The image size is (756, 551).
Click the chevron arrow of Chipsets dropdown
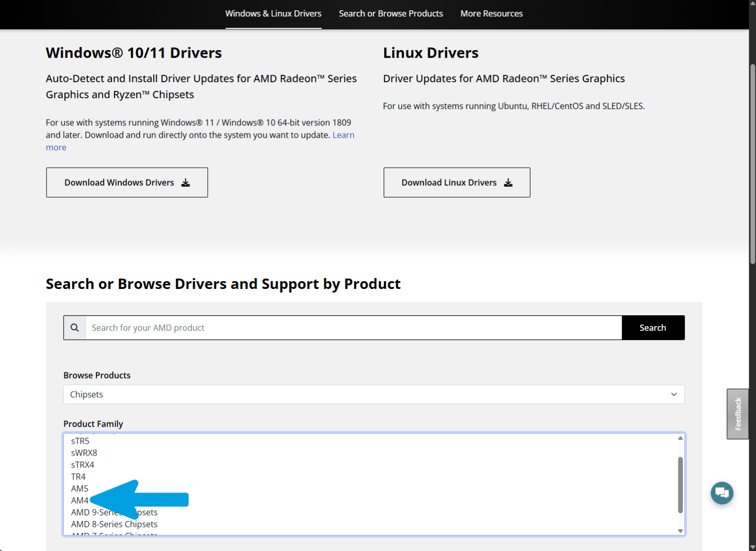(673, 394)
